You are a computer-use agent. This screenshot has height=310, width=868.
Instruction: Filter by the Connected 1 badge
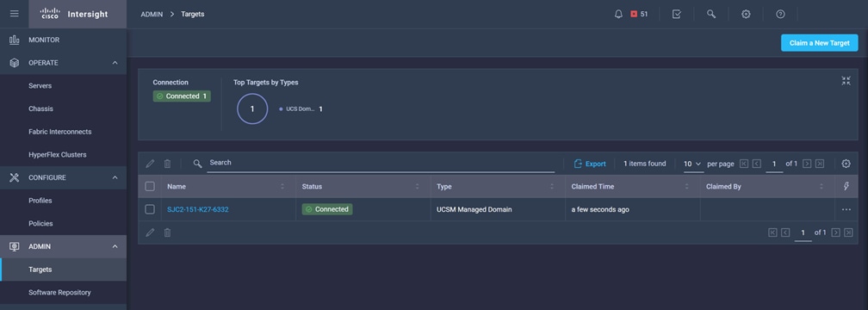pyautogui.click(x=182, y=96)
